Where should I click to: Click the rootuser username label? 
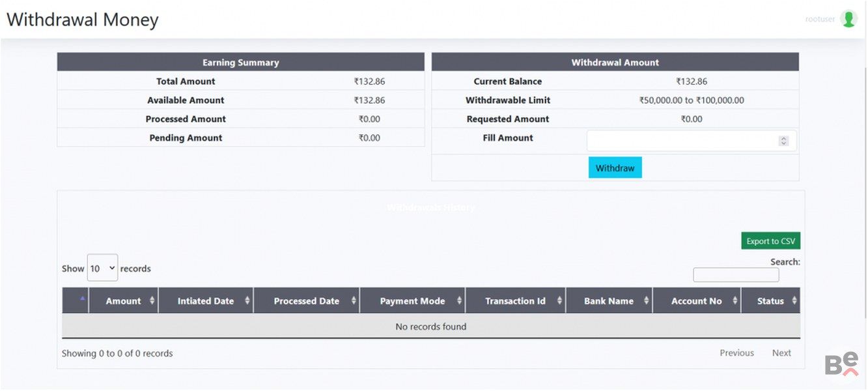click(x=819, y=19)
